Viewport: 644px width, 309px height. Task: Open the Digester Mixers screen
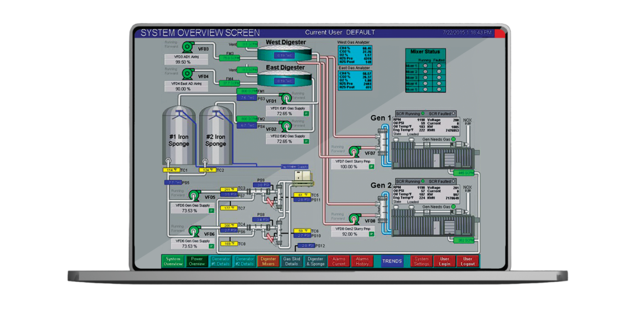[268, 261]
